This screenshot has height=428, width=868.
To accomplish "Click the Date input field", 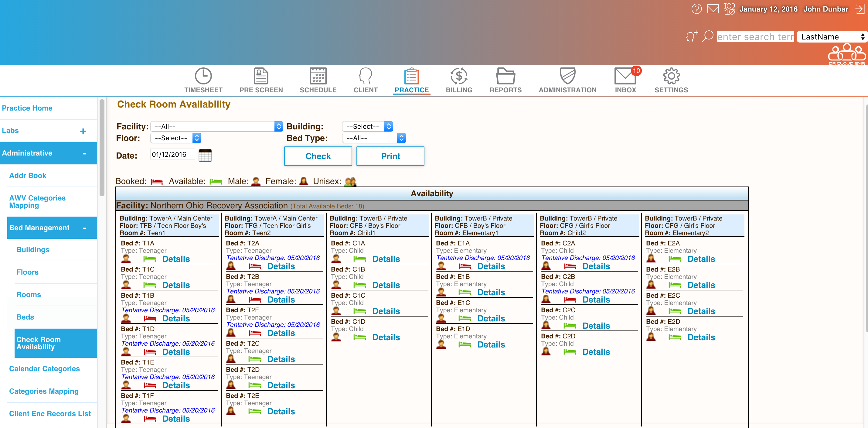I will (x=172, y=154).
